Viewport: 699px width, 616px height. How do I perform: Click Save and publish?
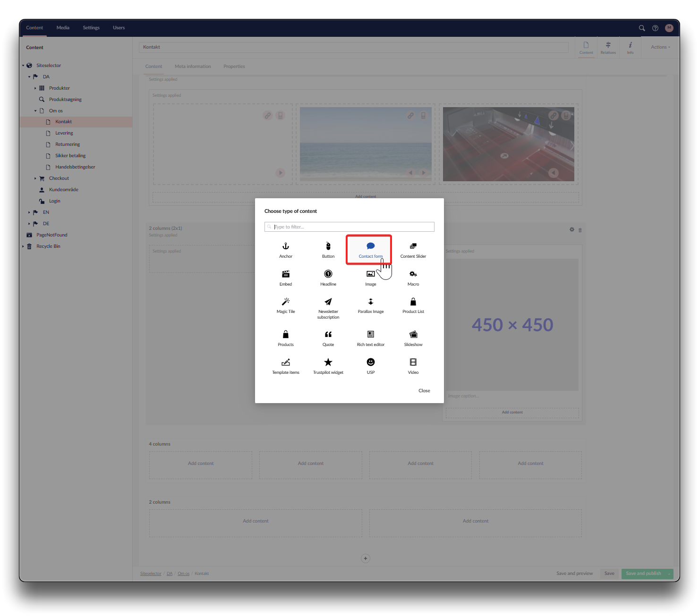tap(643, 574)
